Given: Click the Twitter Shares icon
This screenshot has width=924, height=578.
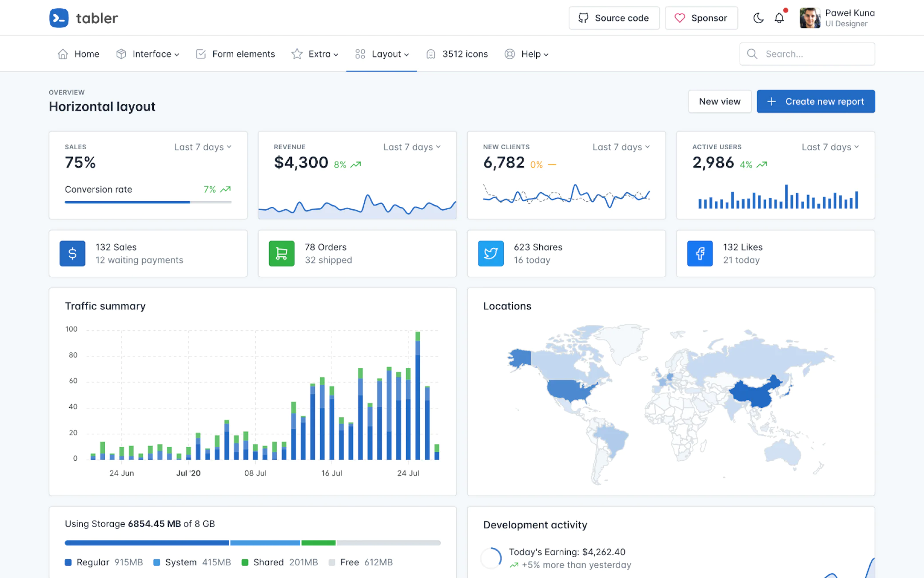Looking at the screenshot, I should pyautogui.click(x=491, y=253).
